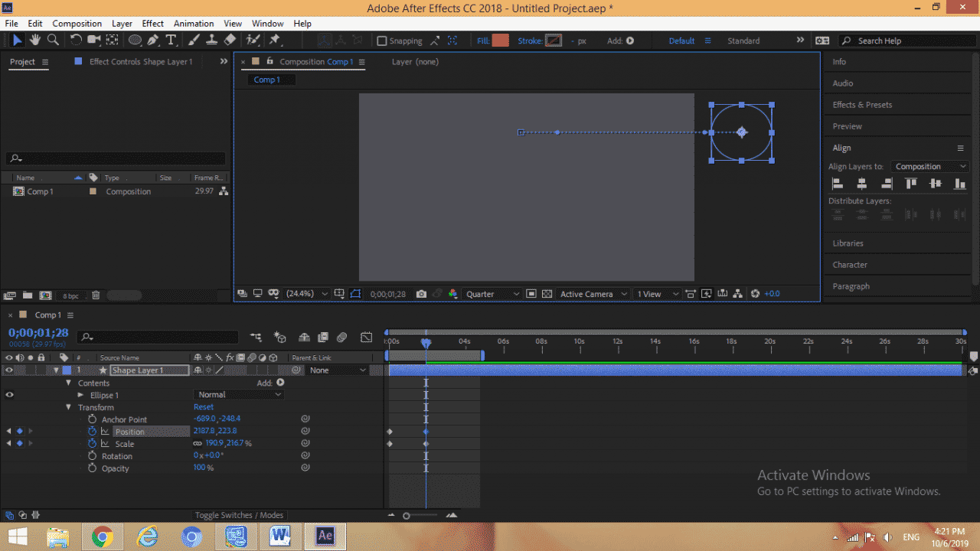Select the Hand tool
This screenshot has height=551, width=980.
[x=34, y=40]
